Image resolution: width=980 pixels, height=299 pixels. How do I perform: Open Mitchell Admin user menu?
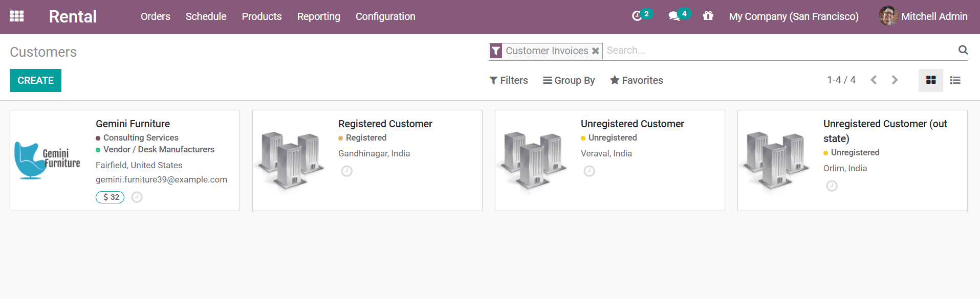click(x=923, y=16)
